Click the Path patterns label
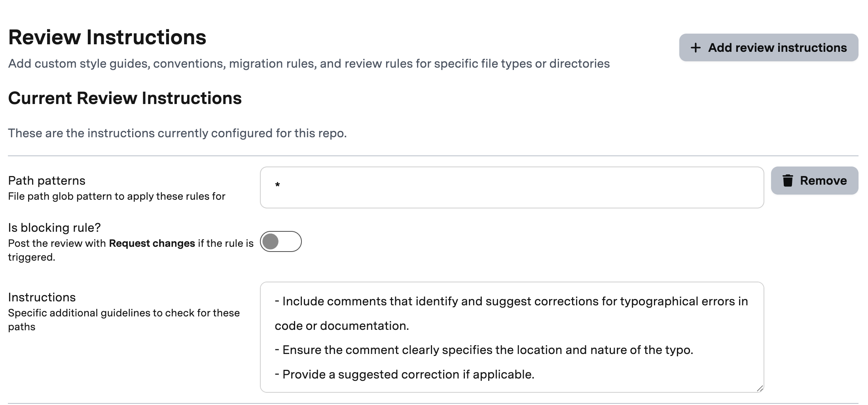 tap(46, 180)
